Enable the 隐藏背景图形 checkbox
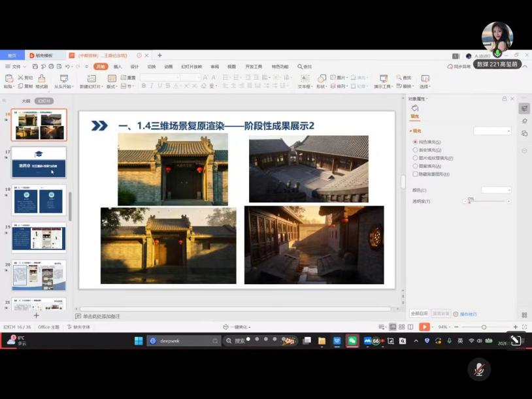The width and height of the screenshot is (532, 399). click(x=415, y=174)
